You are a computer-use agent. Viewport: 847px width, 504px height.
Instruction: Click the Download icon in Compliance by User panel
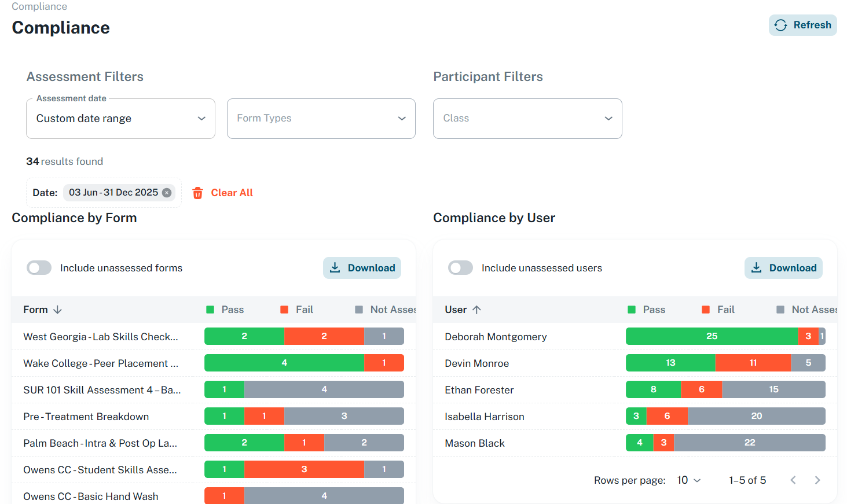pyautogui.click(x=756, y=267)
